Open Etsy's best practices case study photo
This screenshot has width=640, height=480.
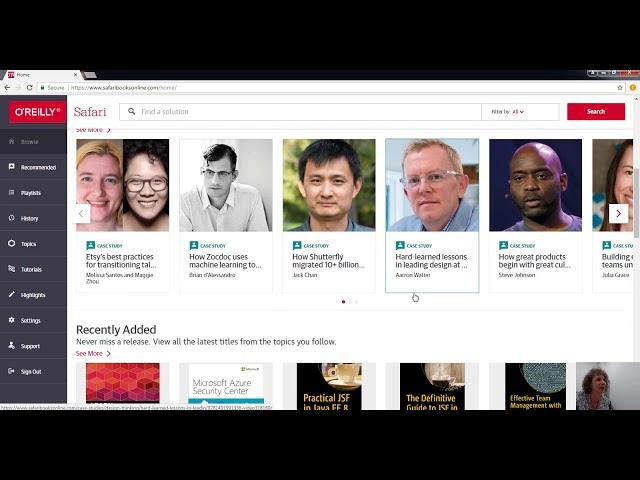(122, 185)
